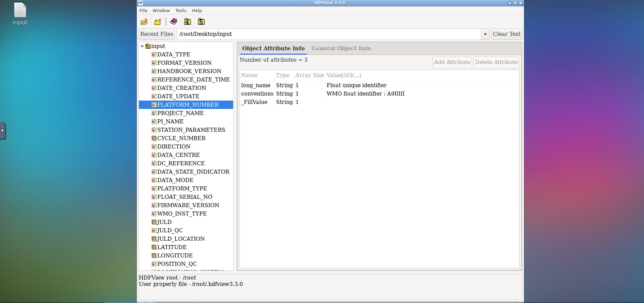Click the JULD_QC dataset icon
The width and height of the screenshot is (644, 303).
[154, 230]
